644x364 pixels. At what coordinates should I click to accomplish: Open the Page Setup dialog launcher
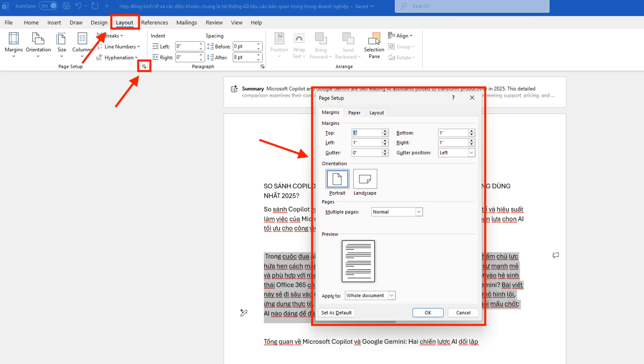coord(144,66)
